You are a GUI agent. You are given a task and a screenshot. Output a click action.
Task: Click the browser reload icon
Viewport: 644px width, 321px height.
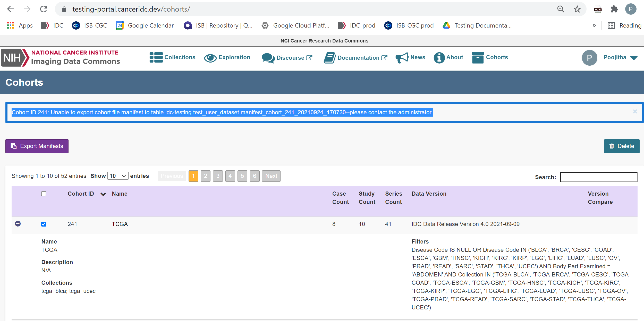[x=44, y=9]
